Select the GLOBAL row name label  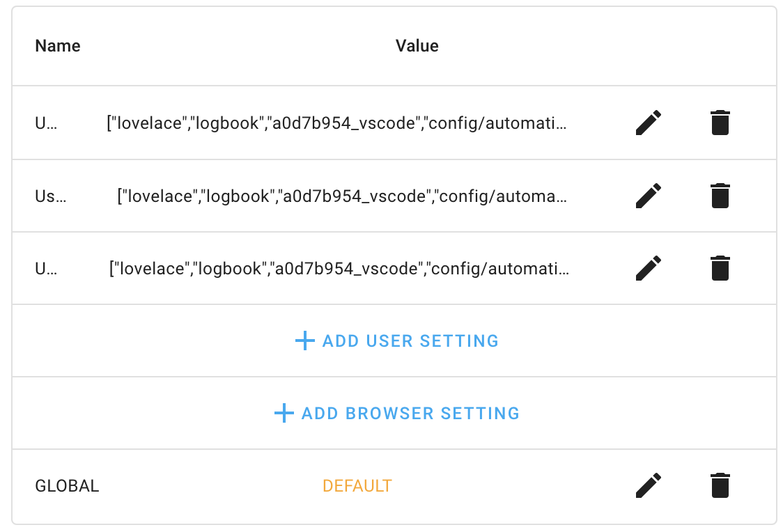[67, 485]
